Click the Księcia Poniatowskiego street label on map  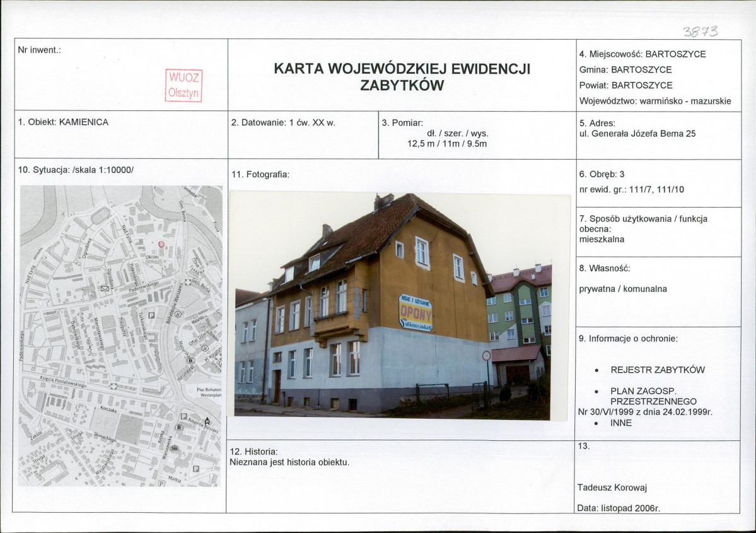click(x=63, y=382)
